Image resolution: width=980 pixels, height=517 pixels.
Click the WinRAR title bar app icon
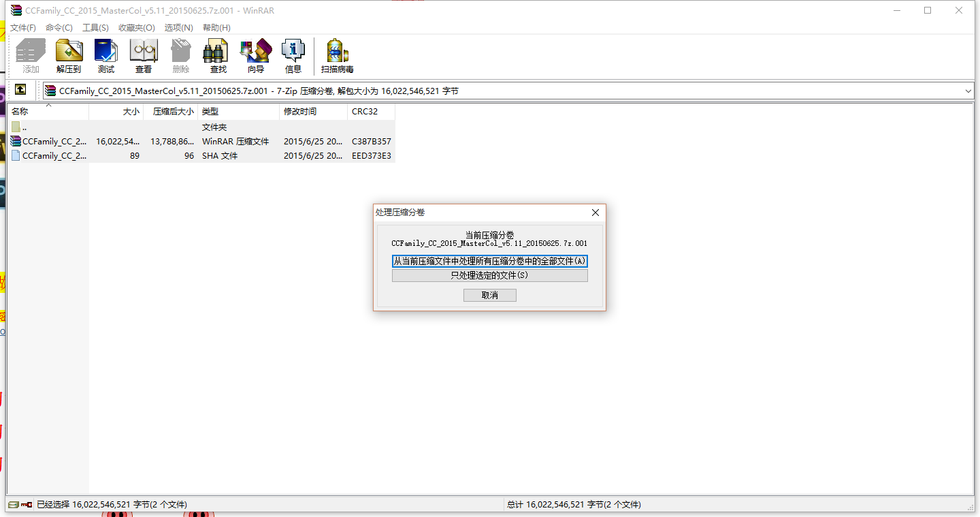click(16, 10)
